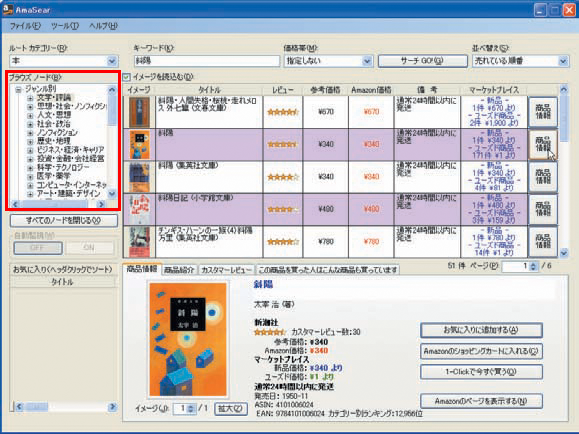Click browse node tree scroll-up arrow

[x=112, y=89]
